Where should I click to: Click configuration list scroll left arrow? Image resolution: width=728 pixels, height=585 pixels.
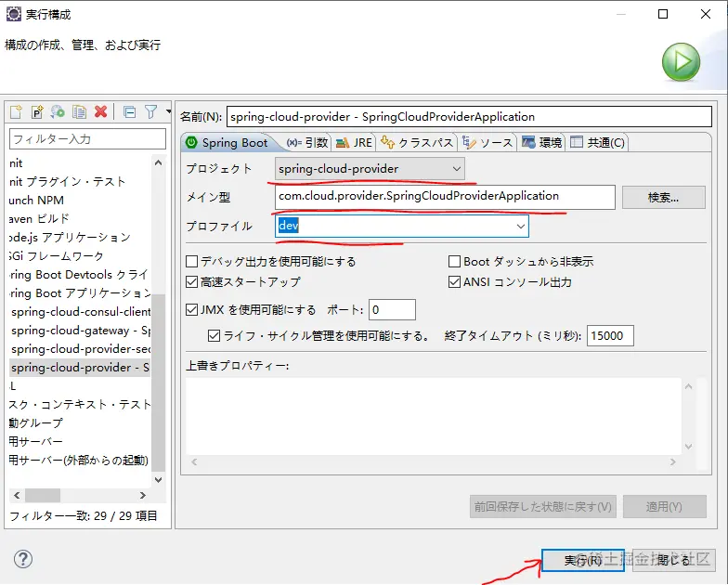coord(17,496)
